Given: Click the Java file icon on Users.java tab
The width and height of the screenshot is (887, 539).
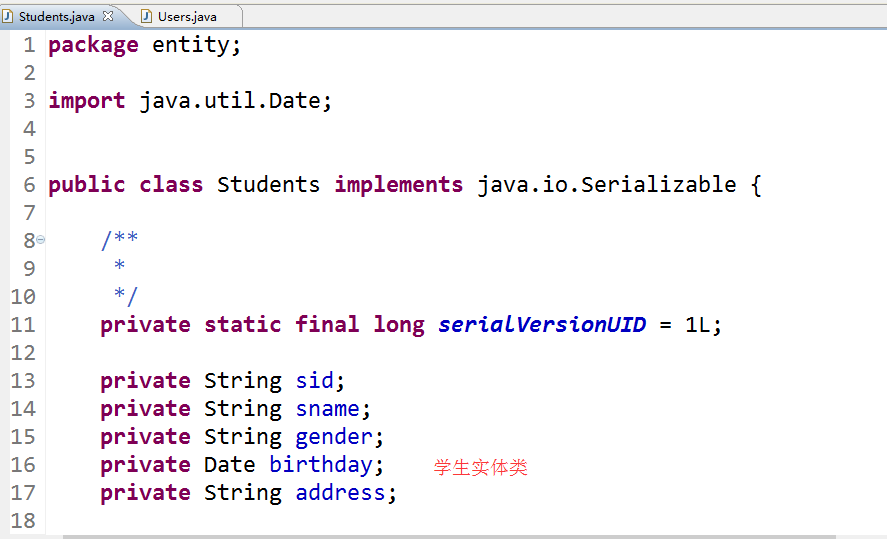Looking at the screenshot, I should pos(147,16).
